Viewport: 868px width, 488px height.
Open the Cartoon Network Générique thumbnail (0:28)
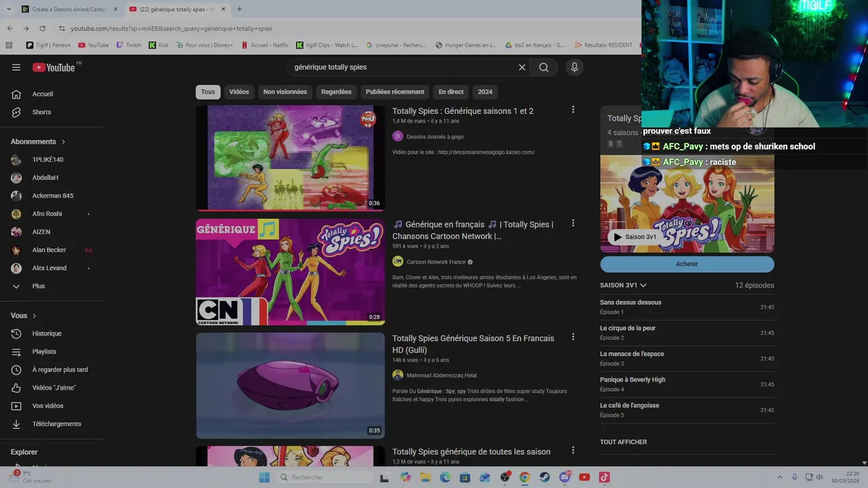[x=290, y=272]
